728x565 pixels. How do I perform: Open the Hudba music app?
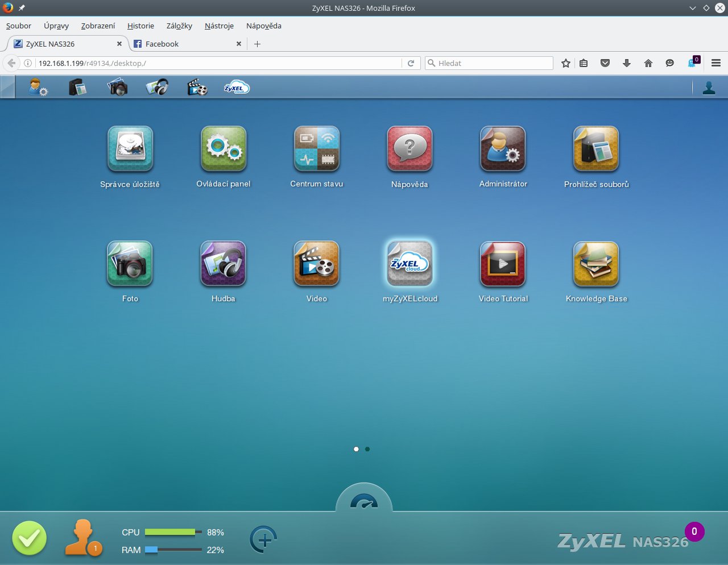pos(224,264)
